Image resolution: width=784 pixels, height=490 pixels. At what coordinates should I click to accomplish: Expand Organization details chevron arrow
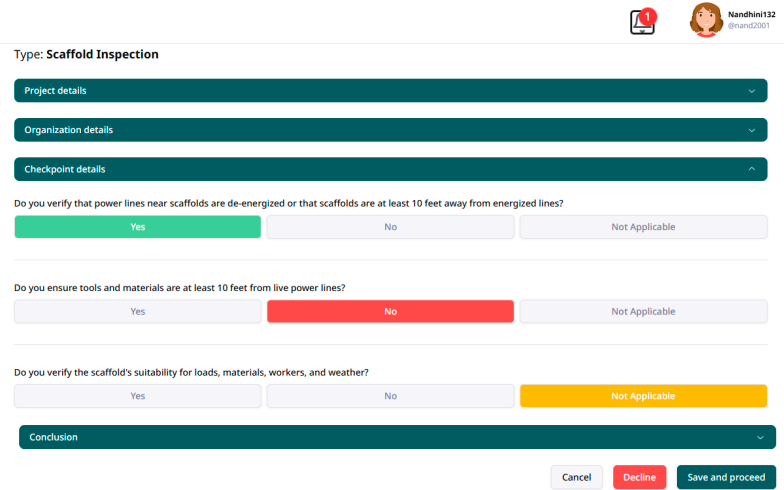click(751, 130)
